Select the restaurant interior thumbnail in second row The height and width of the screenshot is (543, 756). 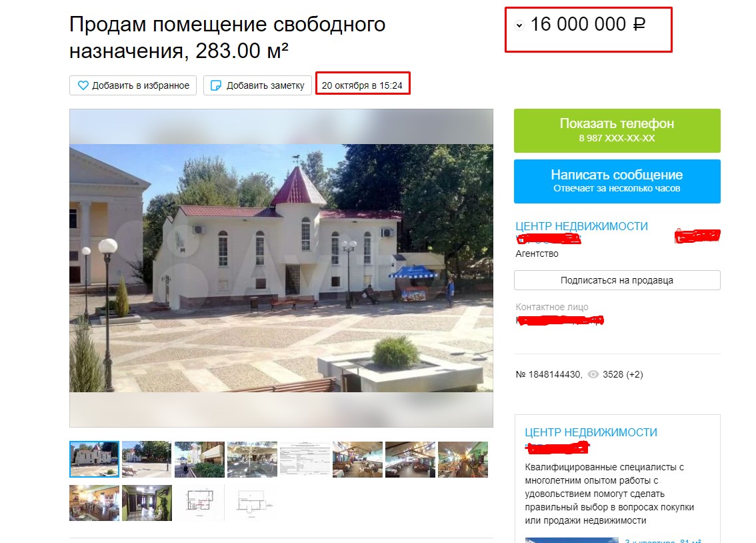[x=94, y=503]
